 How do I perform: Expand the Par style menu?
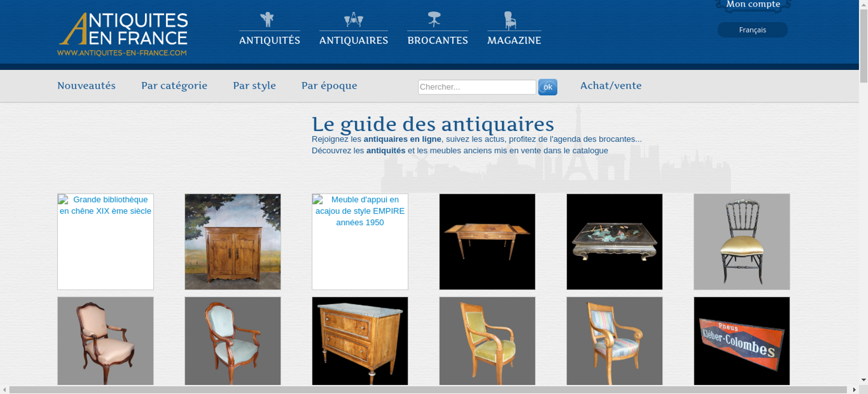coord(254,85)
